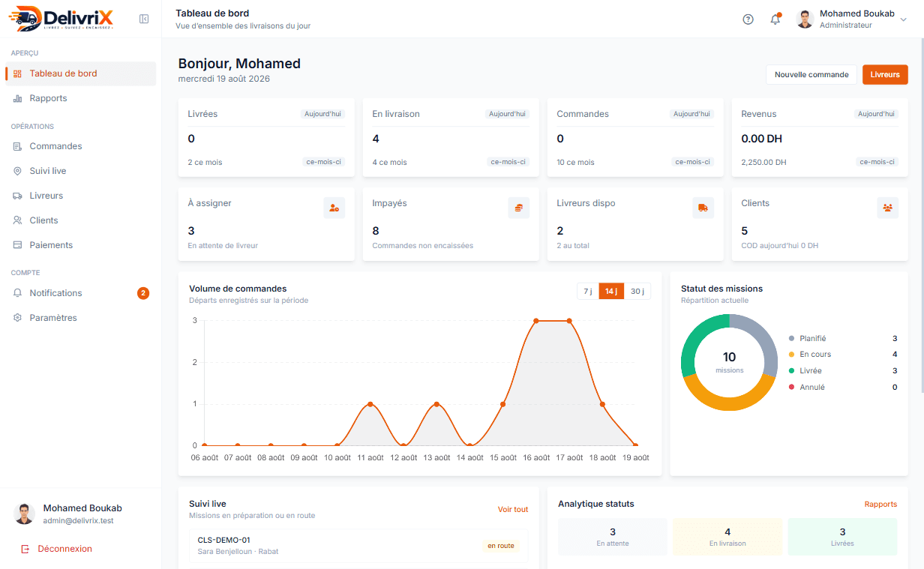924x569 pixels.
Task: Click the orange En cours legend dot
Action: [791, 355]
